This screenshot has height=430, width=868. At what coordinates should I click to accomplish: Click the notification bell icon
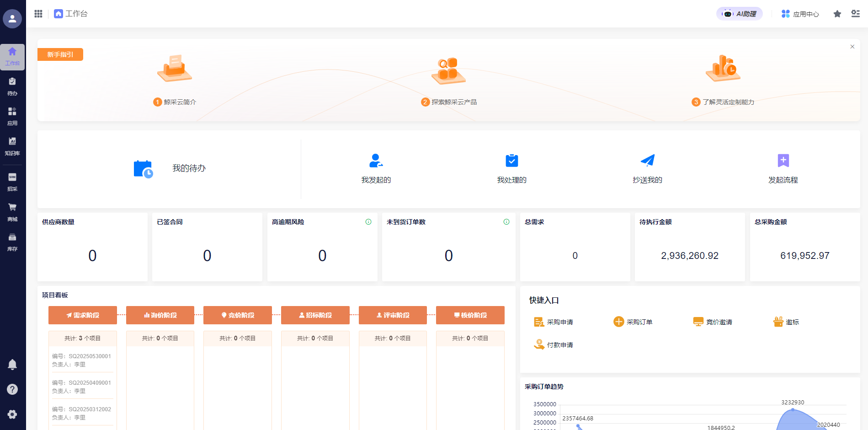[12, 365]
